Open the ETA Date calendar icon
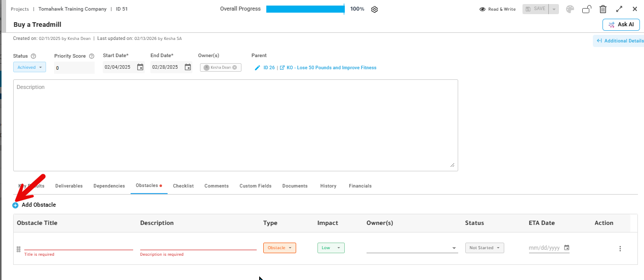Image resolution: width=644 pixels, height=280 pixels. [x=567, y=248]
